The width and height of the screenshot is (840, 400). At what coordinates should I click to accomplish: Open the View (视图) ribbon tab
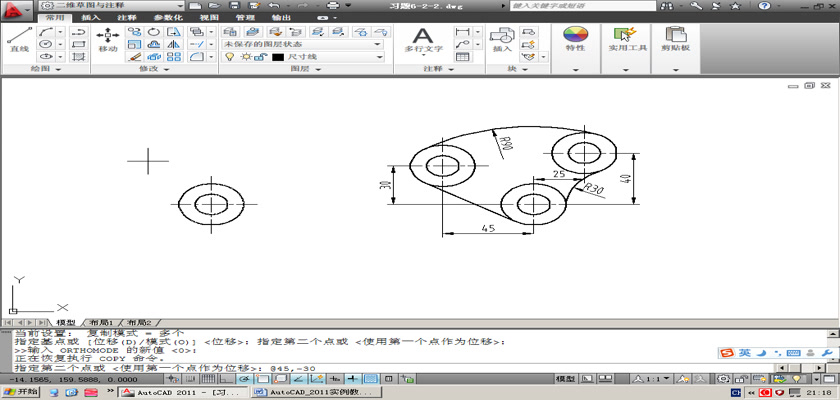209,18
